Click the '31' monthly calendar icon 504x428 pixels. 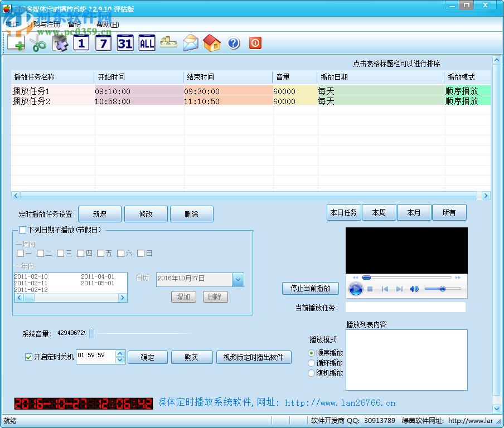(x=124, y=43)
